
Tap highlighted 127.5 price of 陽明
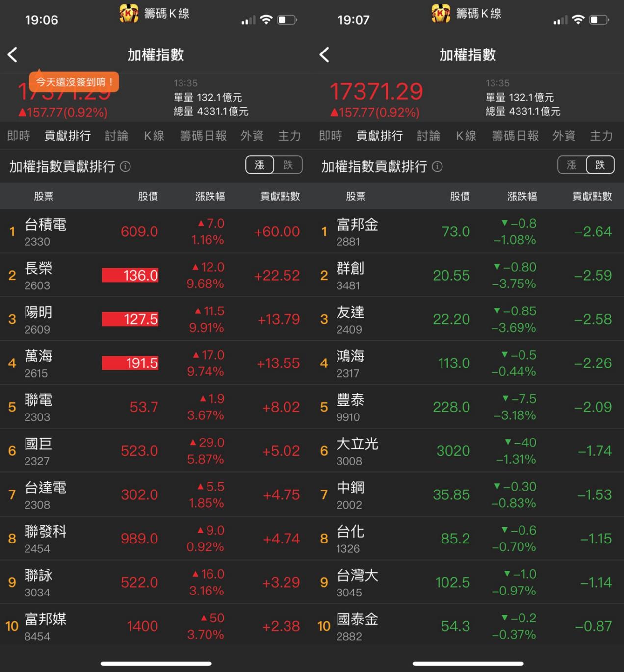pos(130,319)
